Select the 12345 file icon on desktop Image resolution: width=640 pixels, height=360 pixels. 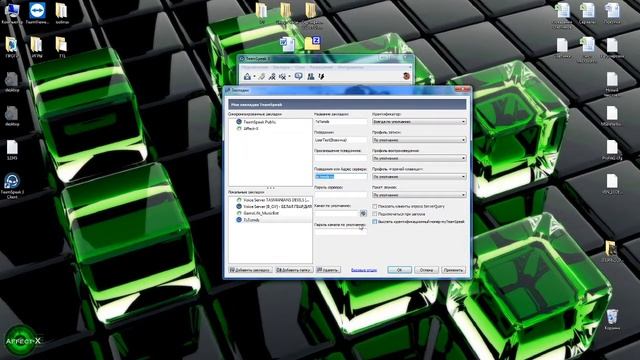click(12, 150)
